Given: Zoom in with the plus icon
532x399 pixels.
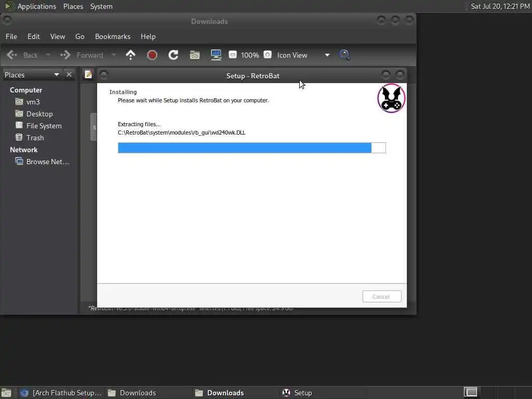Looking at the screenshot, I should pyautogui.click(x=268, y=55).
